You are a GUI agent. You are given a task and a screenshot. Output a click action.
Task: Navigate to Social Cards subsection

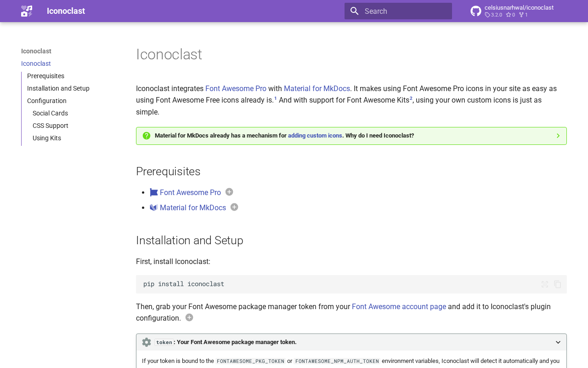[x=50, y=113]
